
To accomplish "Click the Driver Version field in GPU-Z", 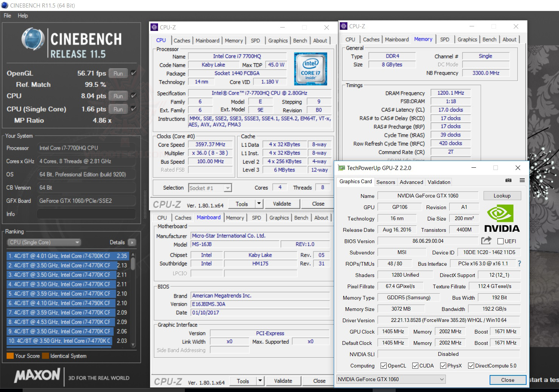I will pos(448,320).
